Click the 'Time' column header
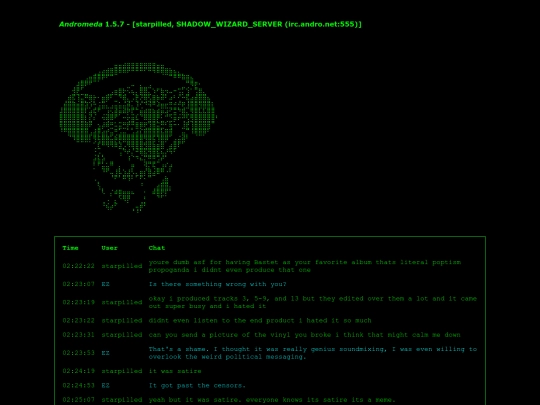 (71, 248)
